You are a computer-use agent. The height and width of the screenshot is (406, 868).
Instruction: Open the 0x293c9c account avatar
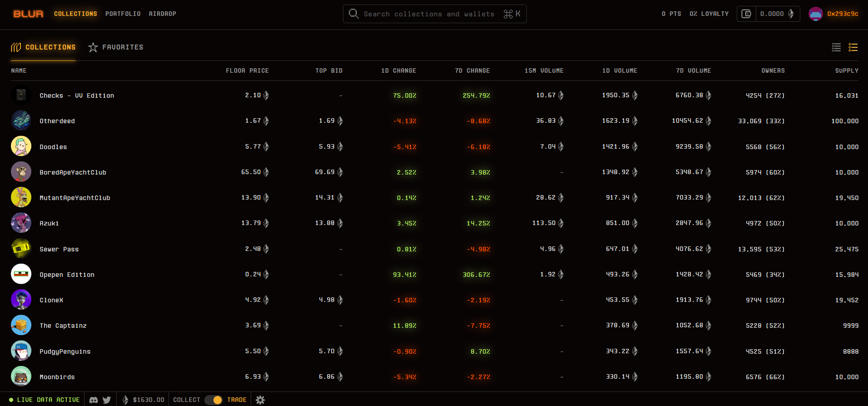click(815, 14)
